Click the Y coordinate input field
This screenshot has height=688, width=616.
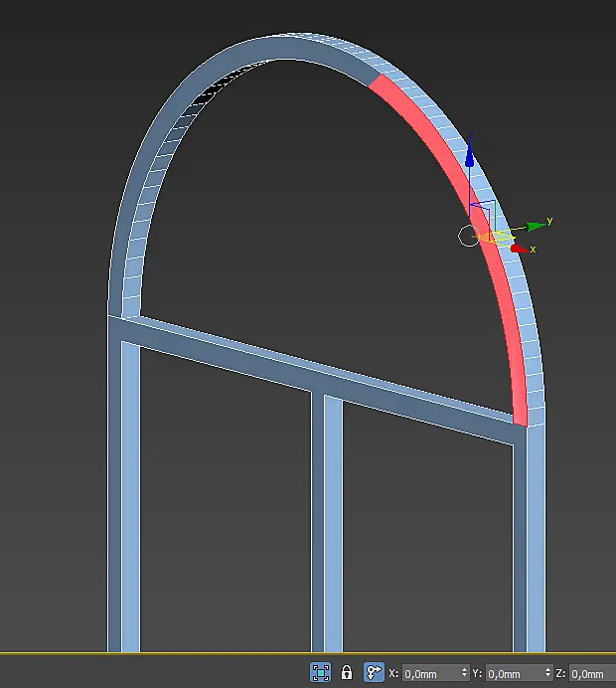(x=516, y=673)
